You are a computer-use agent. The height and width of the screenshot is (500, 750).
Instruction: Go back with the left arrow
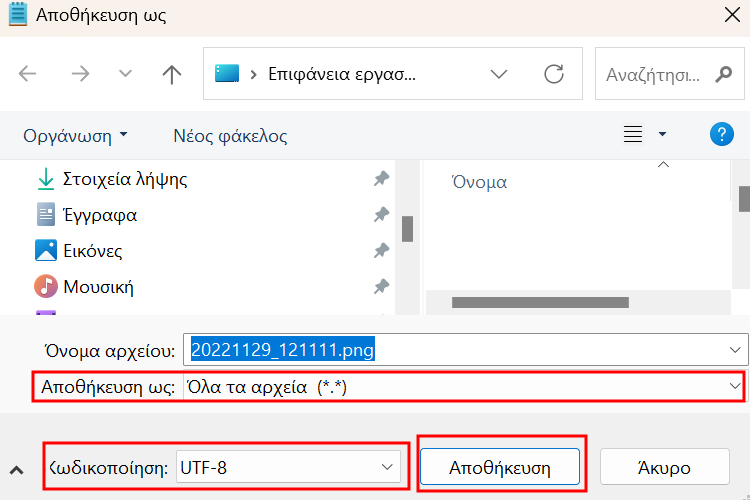pos(27,74)
